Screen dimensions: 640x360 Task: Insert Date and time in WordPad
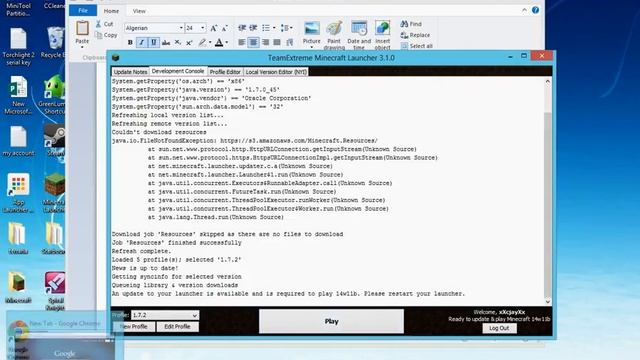pos(359,34)
